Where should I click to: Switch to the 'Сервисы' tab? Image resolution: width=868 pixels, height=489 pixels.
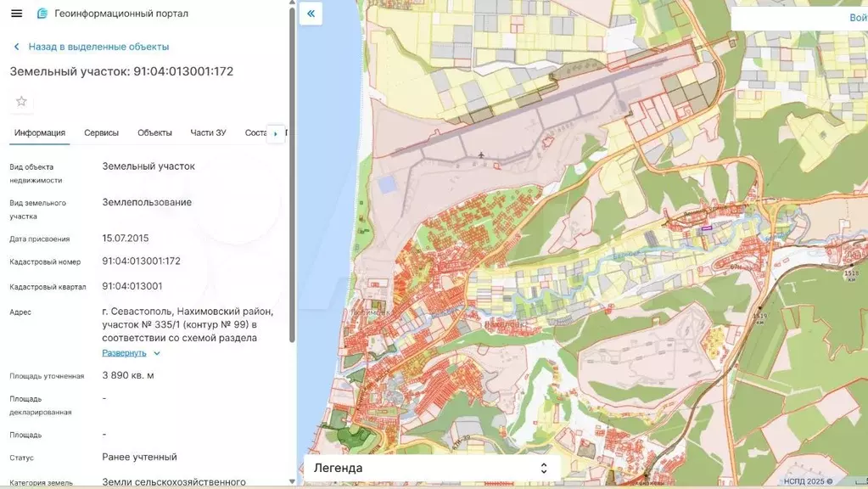click(x=101, y=132)
